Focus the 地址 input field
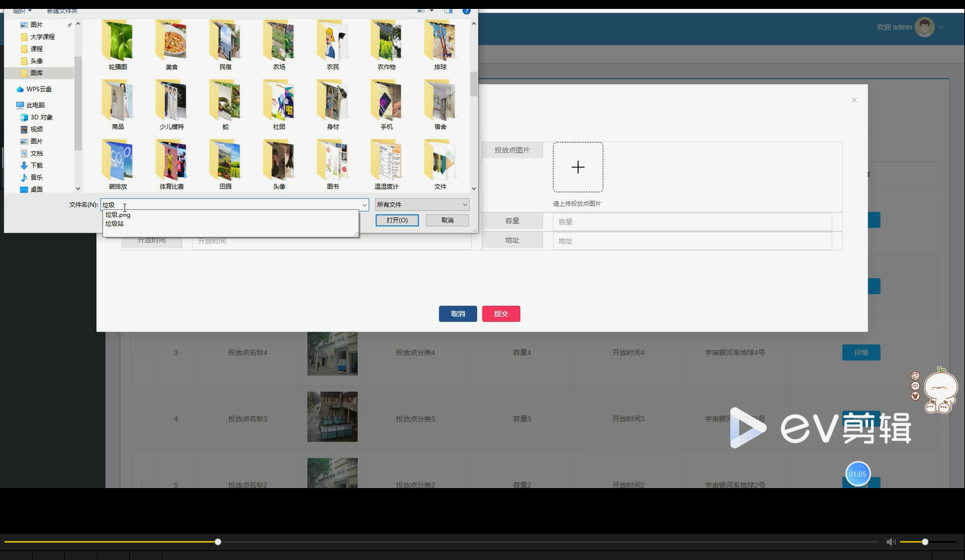This screenshot has width=965, height=560. (693, 241)
